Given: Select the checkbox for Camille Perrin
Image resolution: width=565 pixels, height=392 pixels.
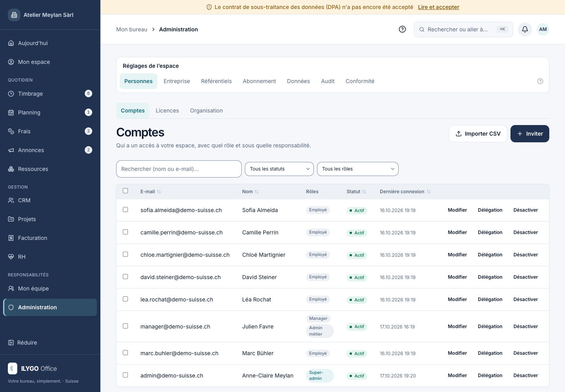Looking at the screenshot, I should tap(126, 232).
